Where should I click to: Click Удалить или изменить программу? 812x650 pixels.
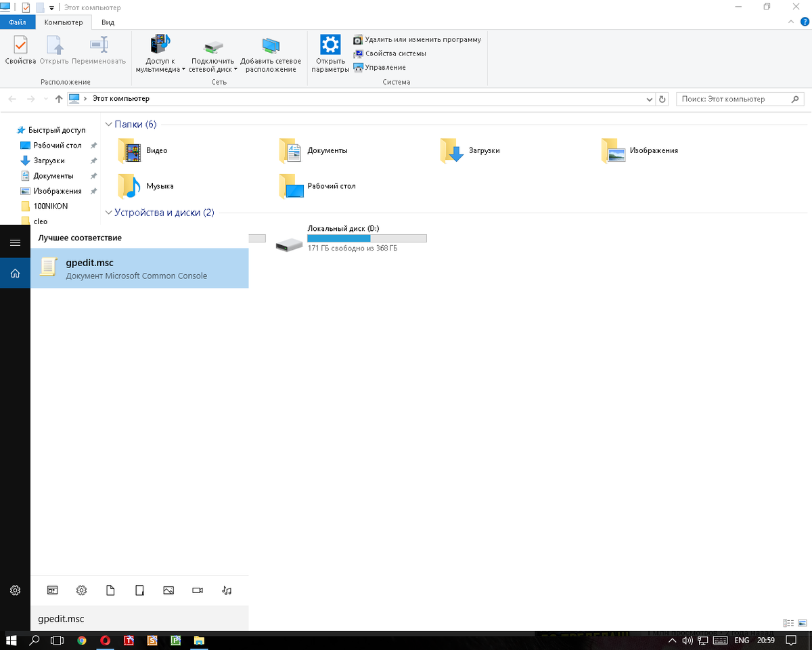tap(417, 40)
